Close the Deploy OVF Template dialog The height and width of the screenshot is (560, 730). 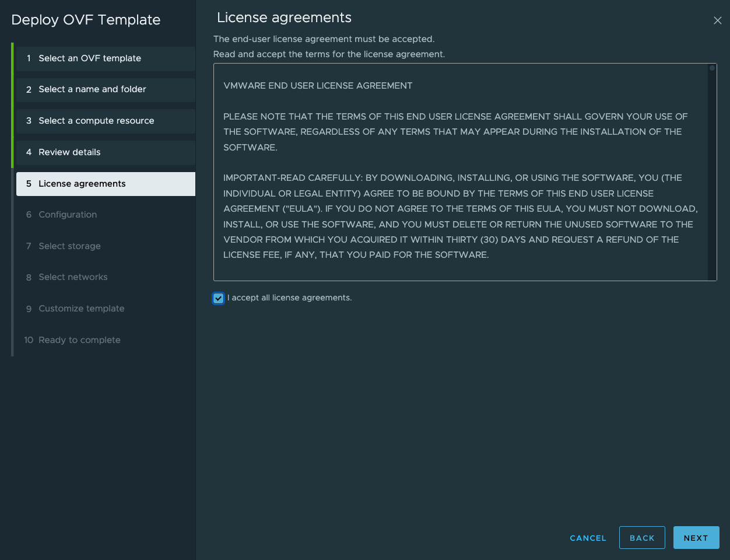(x=717, y=20)
